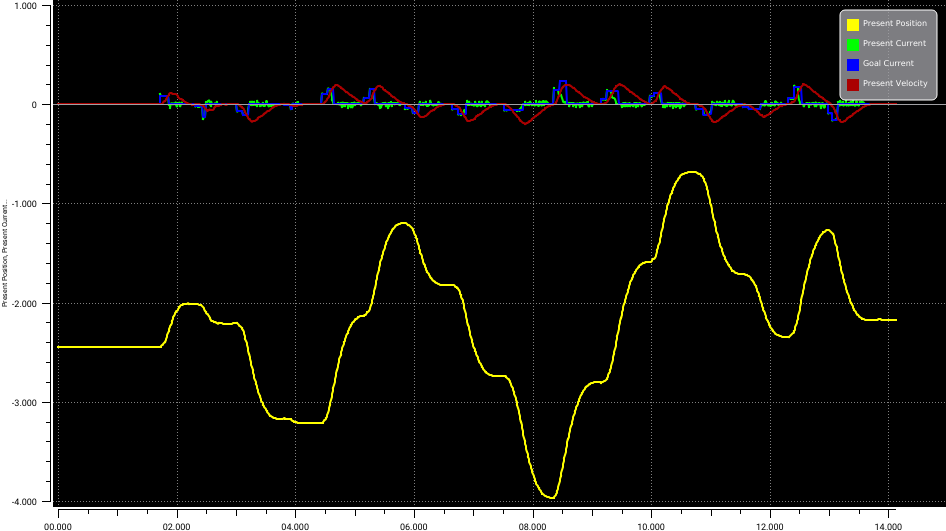Click the highest peak of yellow position curve
Screen dimensions: 946x531
tap(692, 172)
